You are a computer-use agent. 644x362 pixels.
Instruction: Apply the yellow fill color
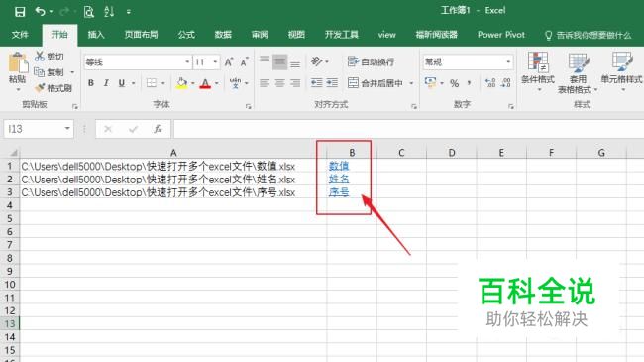pyautogui.click(x=181, y=83)
